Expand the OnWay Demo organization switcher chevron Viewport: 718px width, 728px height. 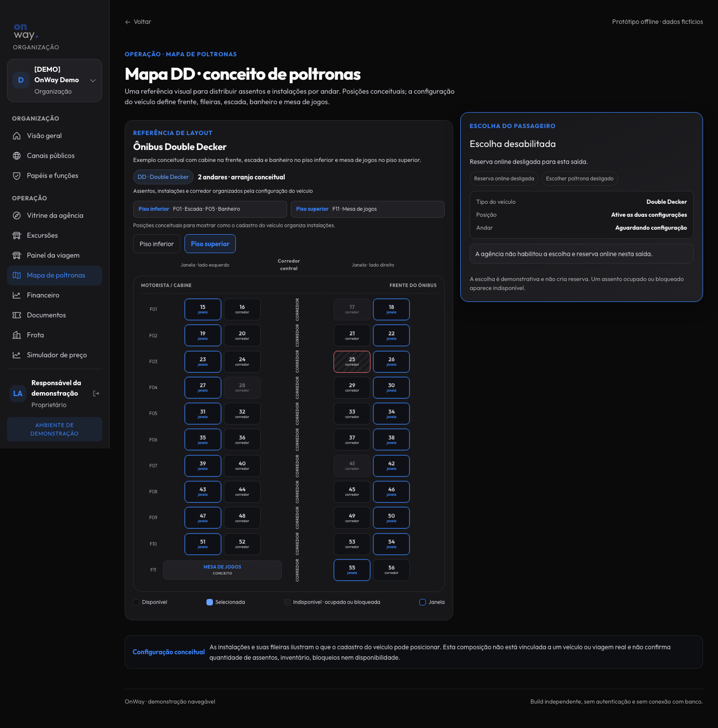tap(93, 80)
